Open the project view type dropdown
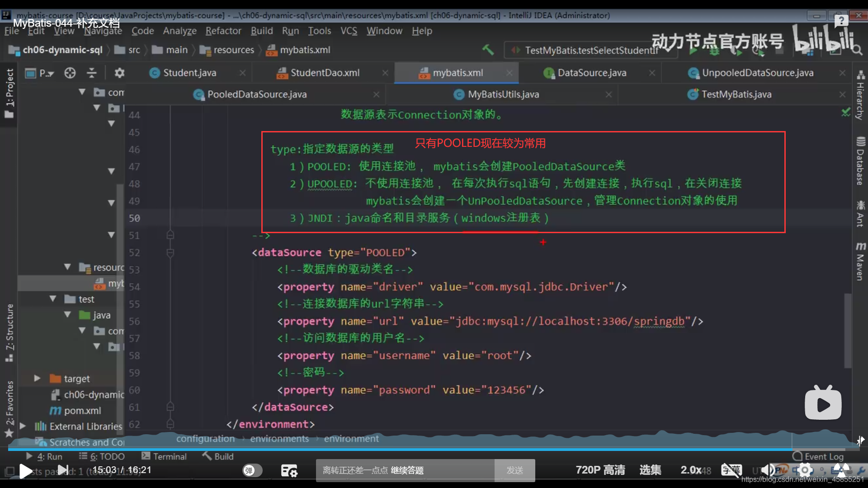 coord(40,73)
